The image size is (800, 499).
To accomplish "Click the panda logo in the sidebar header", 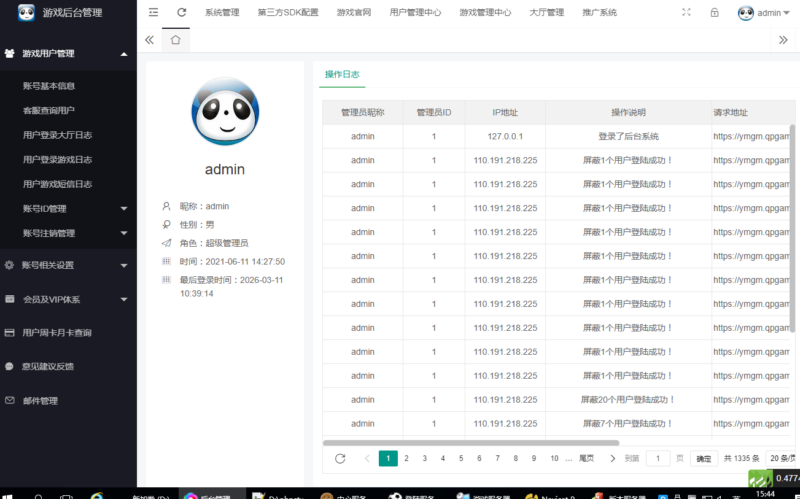I will click(26, 12).
